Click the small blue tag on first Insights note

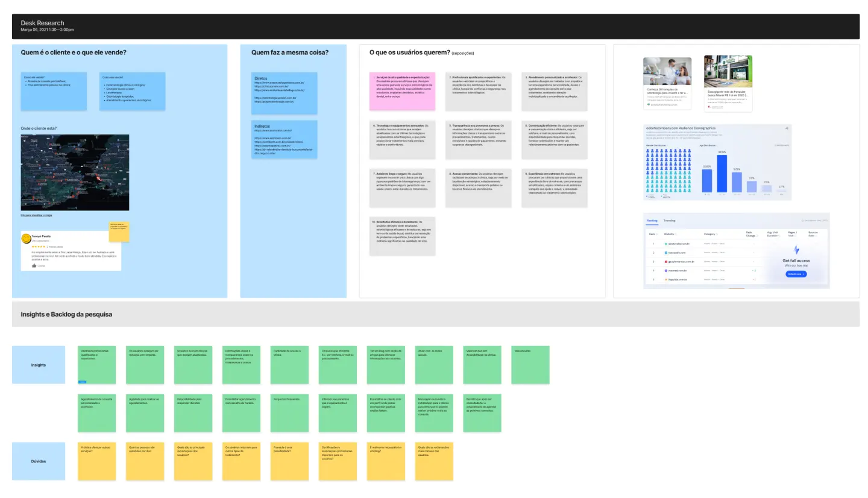[83, 382]
